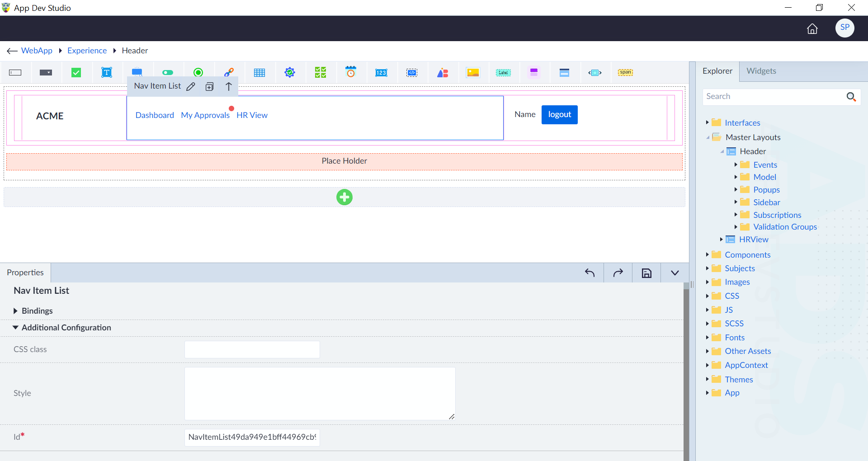Select the text input widget icon
This screenshot has width=868, height=461.
15,73
